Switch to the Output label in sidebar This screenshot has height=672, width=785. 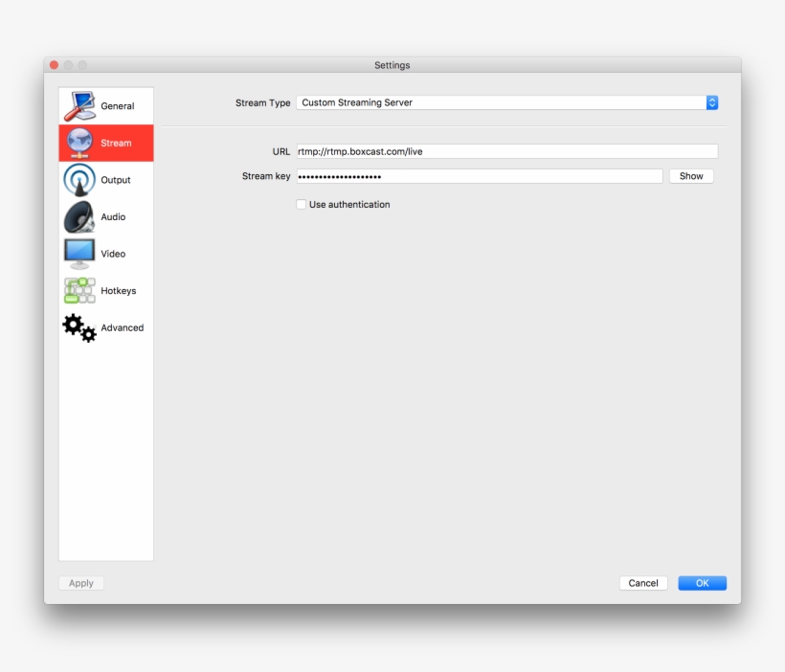[116, 180]
